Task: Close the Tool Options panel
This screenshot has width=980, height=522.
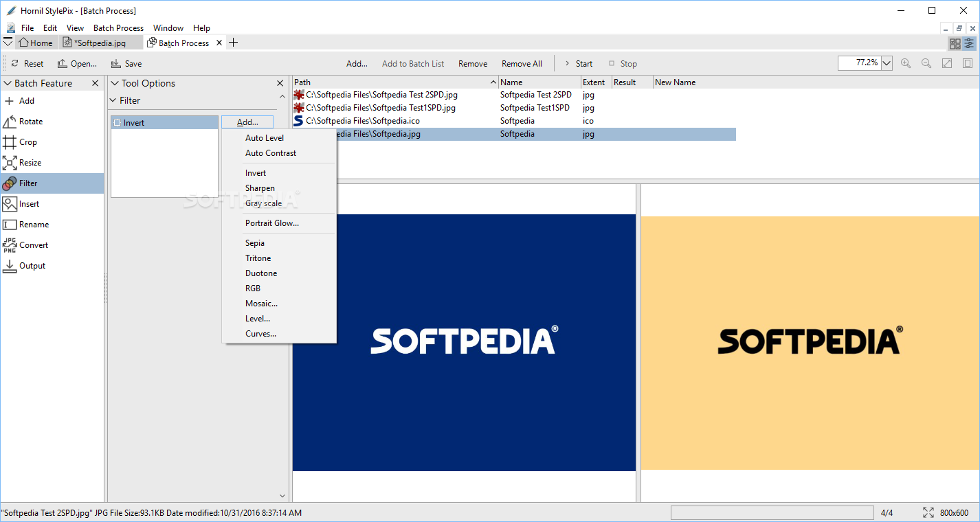Action: [280, 83]
